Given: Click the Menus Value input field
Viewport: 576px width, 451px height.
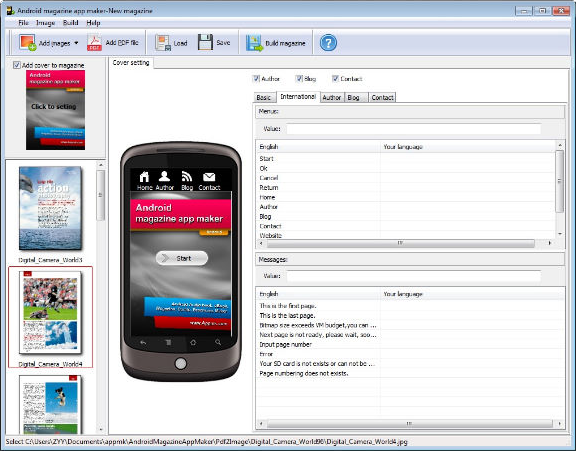Looking at the screenshot, I should click(414, 129).
